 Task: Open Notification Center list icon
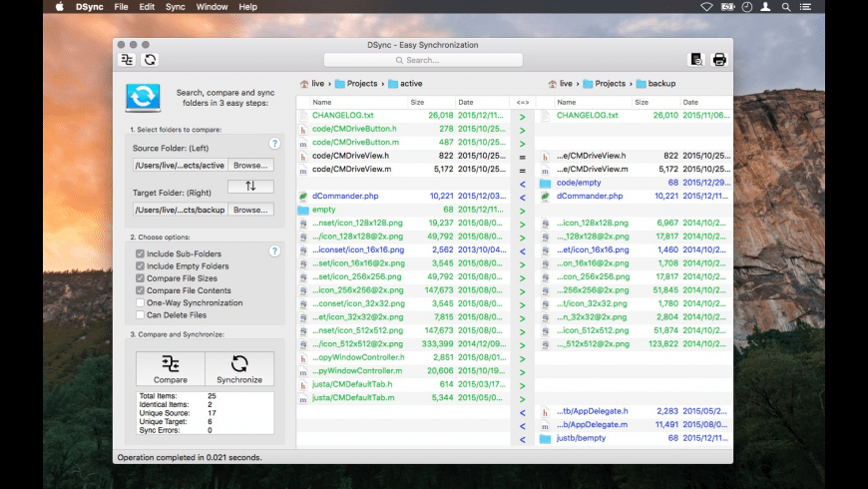(x=805, y=7)
